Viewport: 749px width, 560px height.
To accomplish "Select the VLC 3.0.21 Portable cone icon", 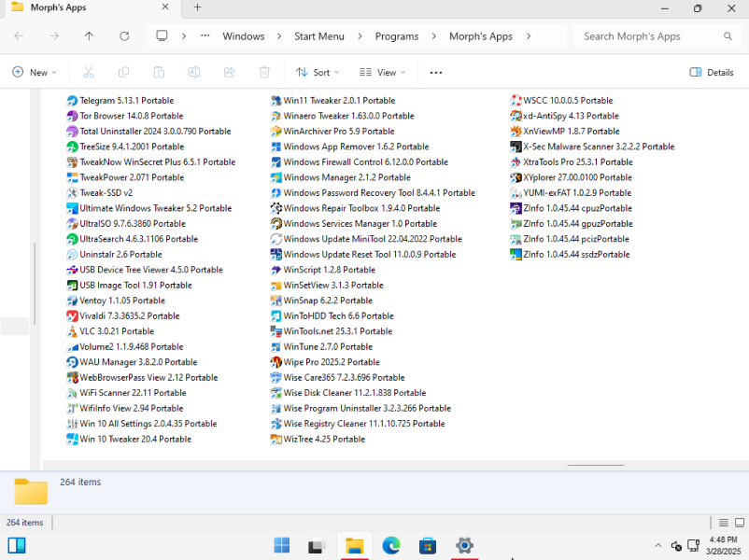I will point(72,331).
